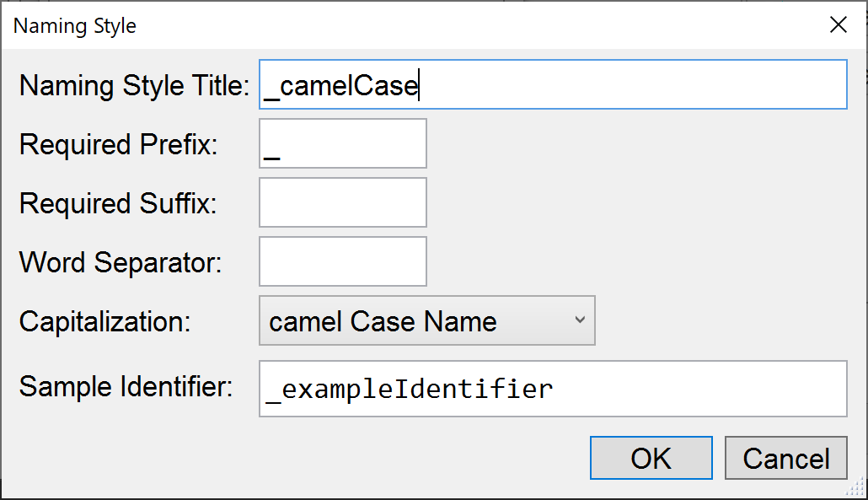Select the Required Prefix input box
Viewport: 868px width, 500px height.
coord(342,143)
